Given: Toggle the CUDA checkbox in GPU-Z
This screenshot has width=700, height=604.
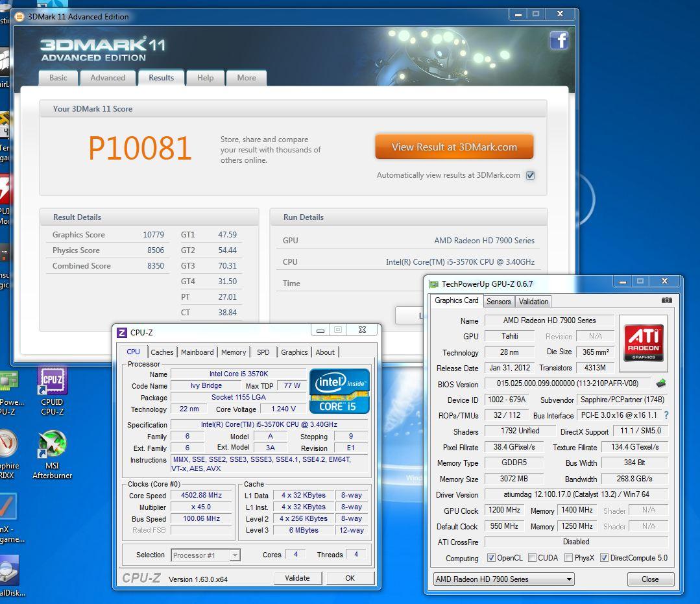Looking at the screenshot, I should (x=532, y=557).
